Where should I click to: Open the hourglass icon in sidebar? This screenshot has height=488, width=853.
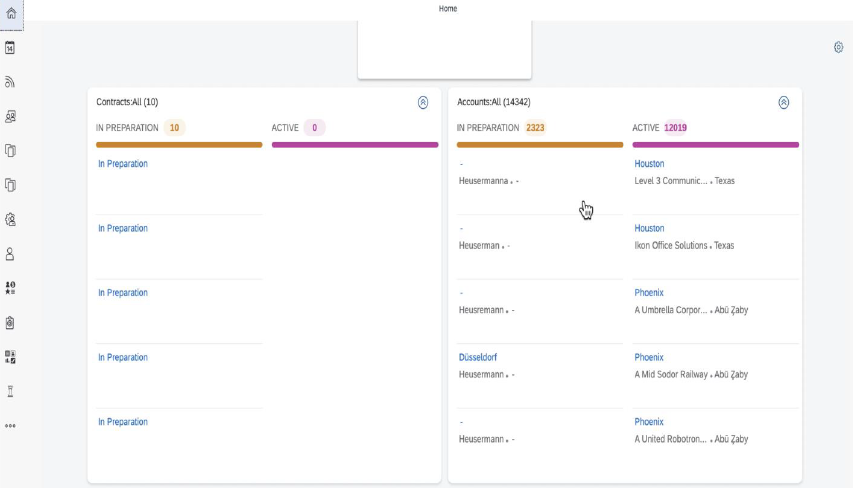click(11, 391)
